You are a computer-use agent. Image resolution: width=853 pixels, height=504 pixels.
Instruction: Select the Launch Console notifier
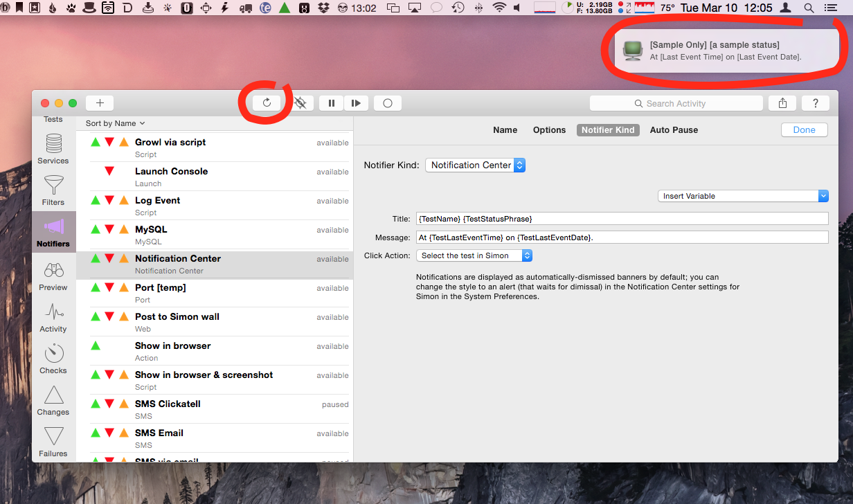click(x=215, y=177)
